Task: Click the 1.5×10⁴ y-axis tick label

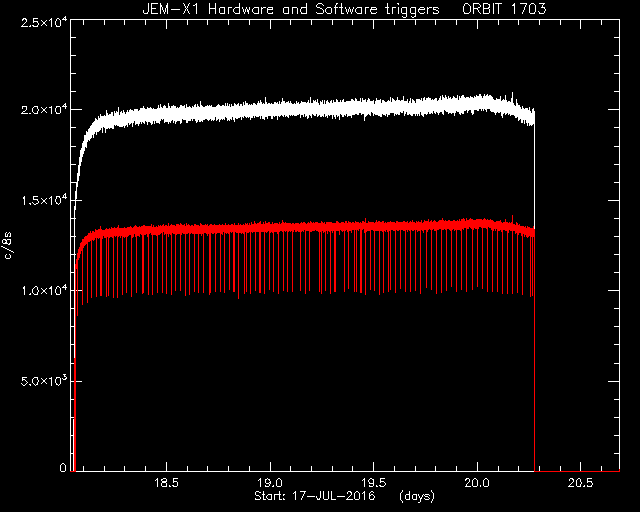Action: point(44,200)
